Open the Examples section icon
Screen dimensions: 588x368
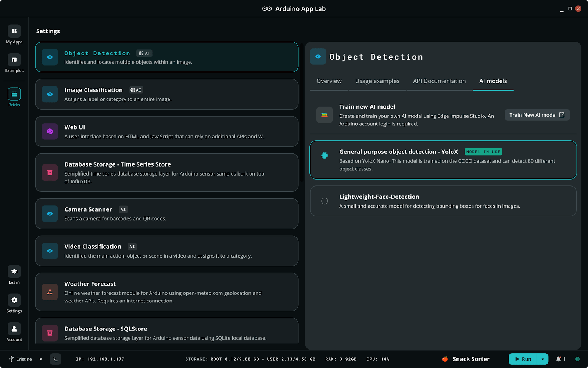coord(14,60)
